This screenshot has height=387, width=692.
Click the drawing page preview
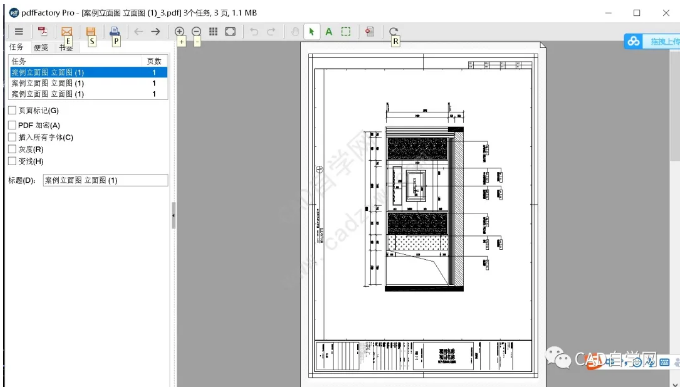(423, 214)
